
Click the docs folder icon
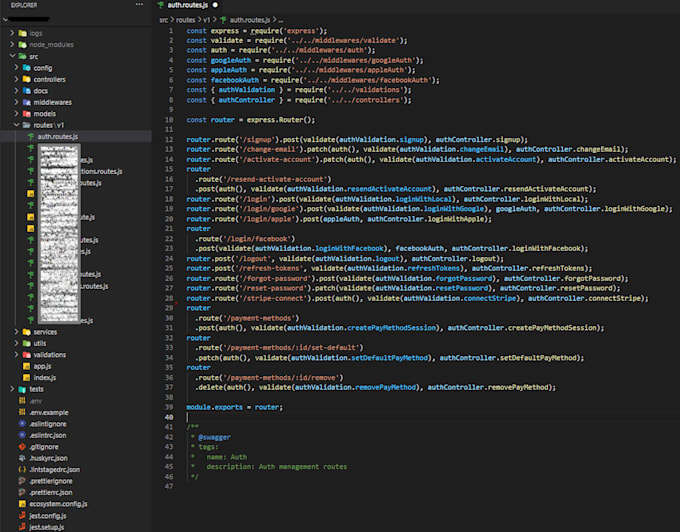26,91
